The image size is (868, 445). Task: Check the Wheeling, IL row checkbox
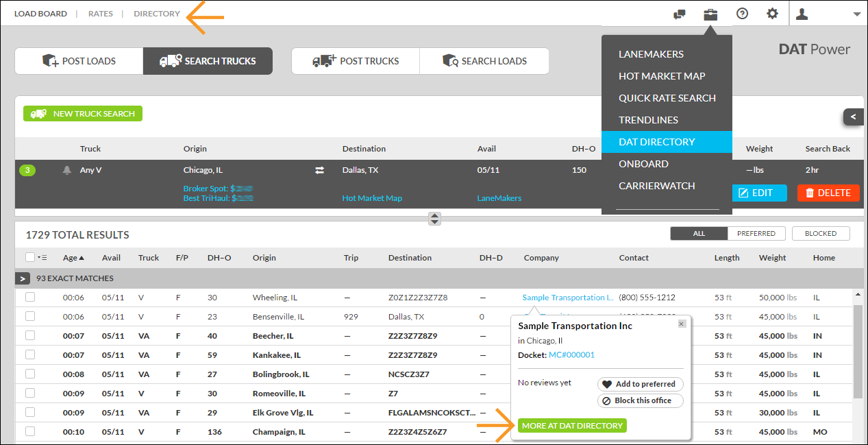coord(30,298)
